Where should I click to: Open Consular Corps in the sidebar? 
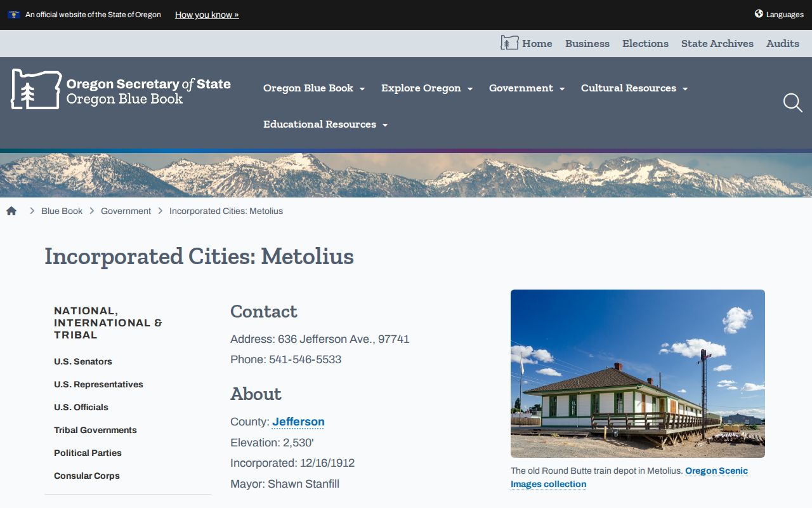(x=87, y=476)
